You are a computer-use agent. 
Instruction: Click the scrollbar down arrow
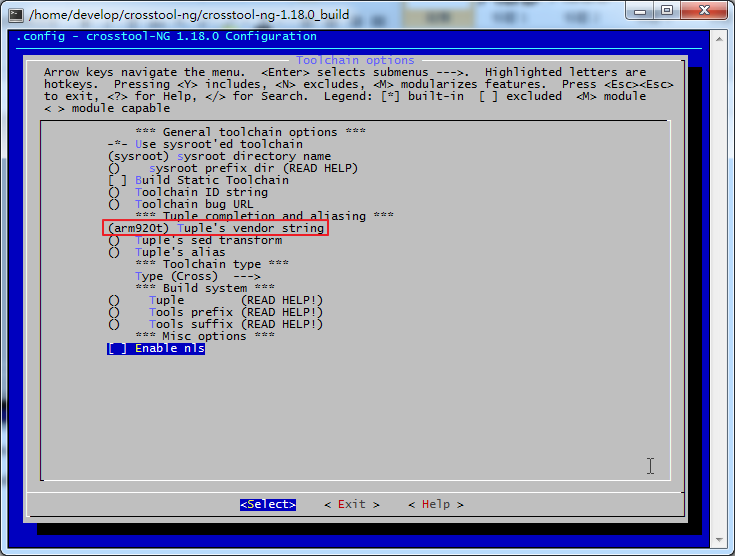click(x=719, y=541)
